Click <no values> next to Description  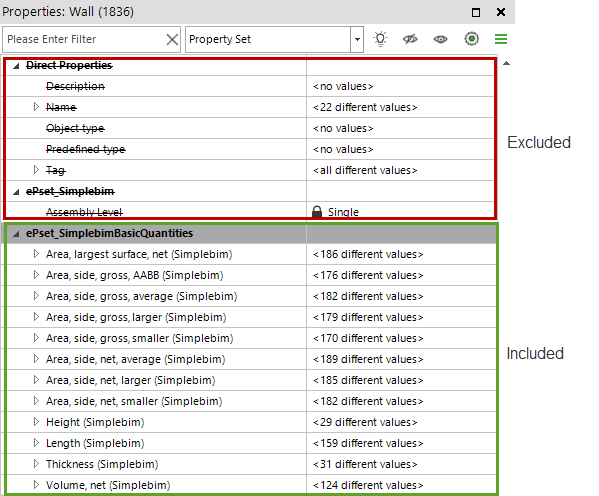(x=343, y=86)
